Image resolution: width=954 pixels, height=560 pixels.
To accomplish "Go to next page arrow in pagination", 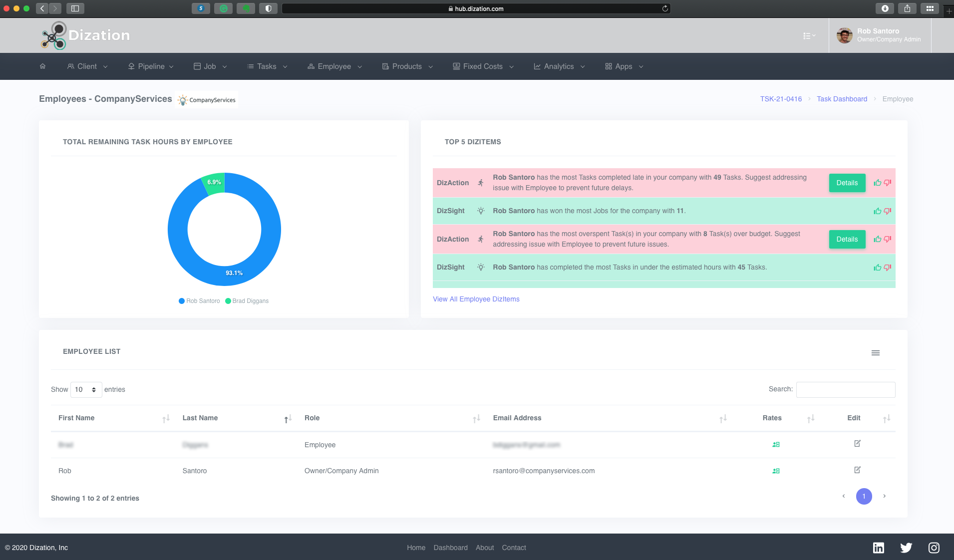I will tap(884, 496).
